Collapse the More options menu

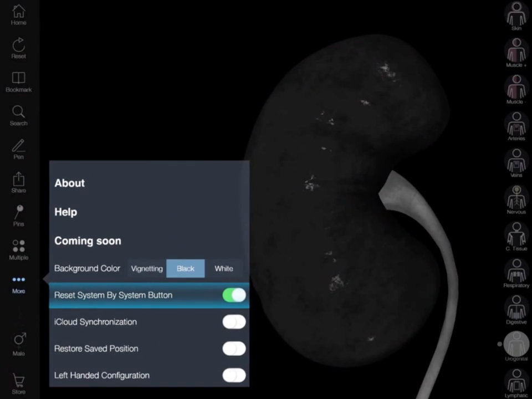click(x=18, y=283)
